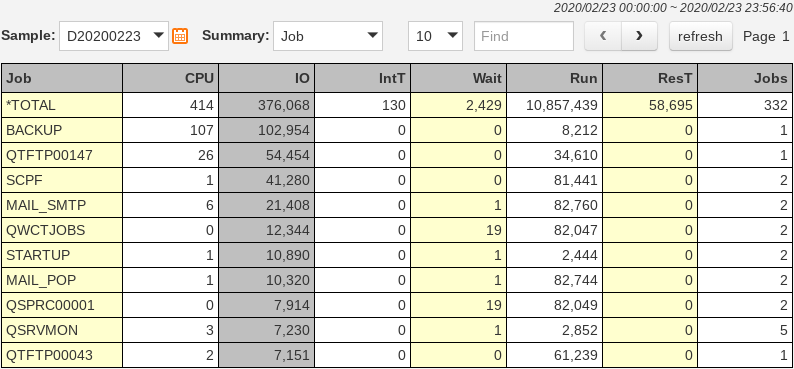Click the MAIL_SMTP Run value 82,760
The height and width of the screenshot is (369, 794).
(576, 205)
